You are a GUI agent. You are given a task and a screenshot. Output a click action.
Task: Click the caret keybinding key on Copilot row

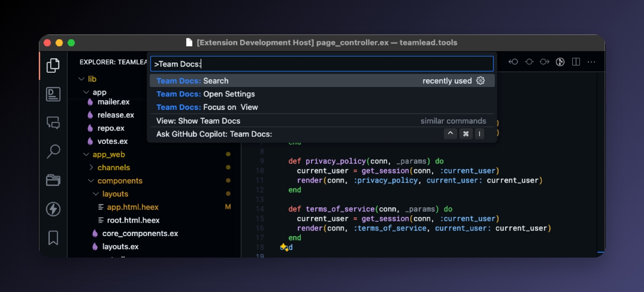tap(450, 134)
